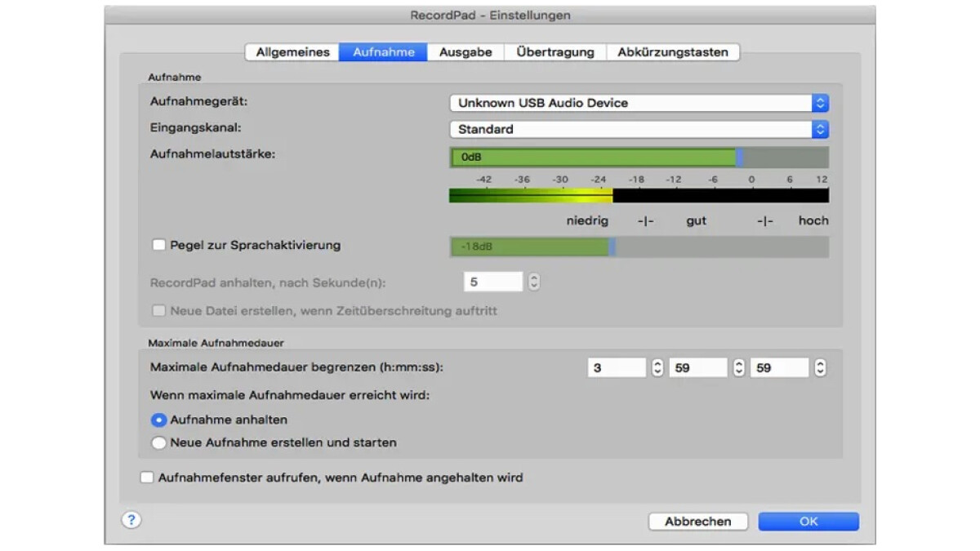The width and height of the screenshot is (980, 551).
Task: Click the seconds stepper next to 5
Action: (x=534, y=282)
